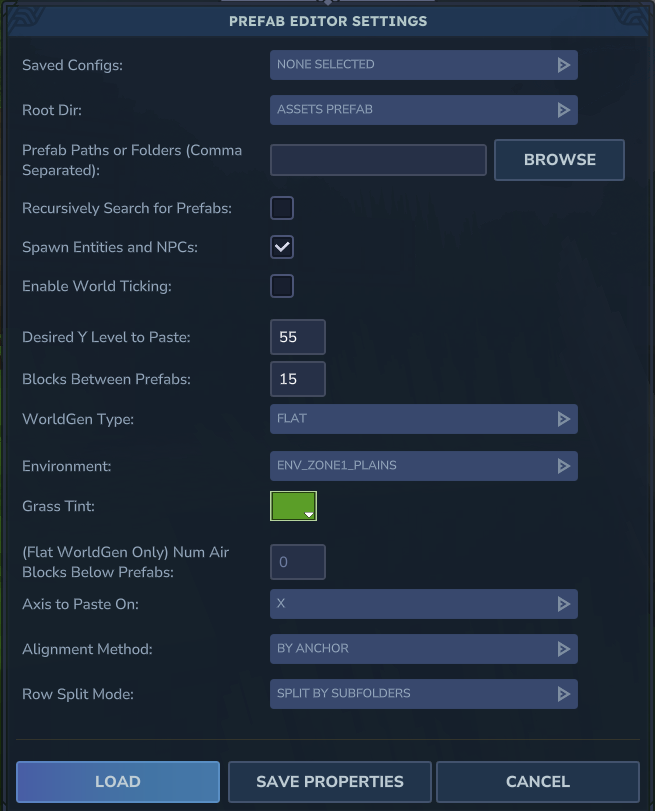This screenshot has height=811, width=655.
Task: Open the Flat WorldGen Type dropdown
Action: [412, 419]
